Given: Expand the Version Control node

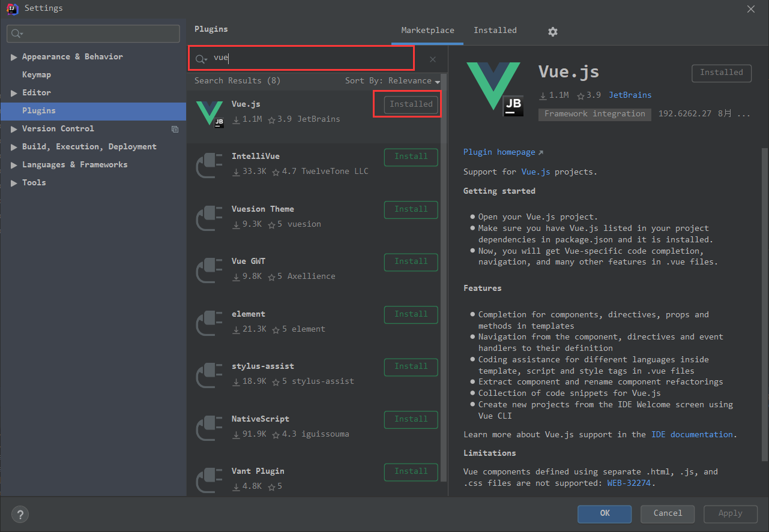Looking at the screenshot, I should pos(14,129).
